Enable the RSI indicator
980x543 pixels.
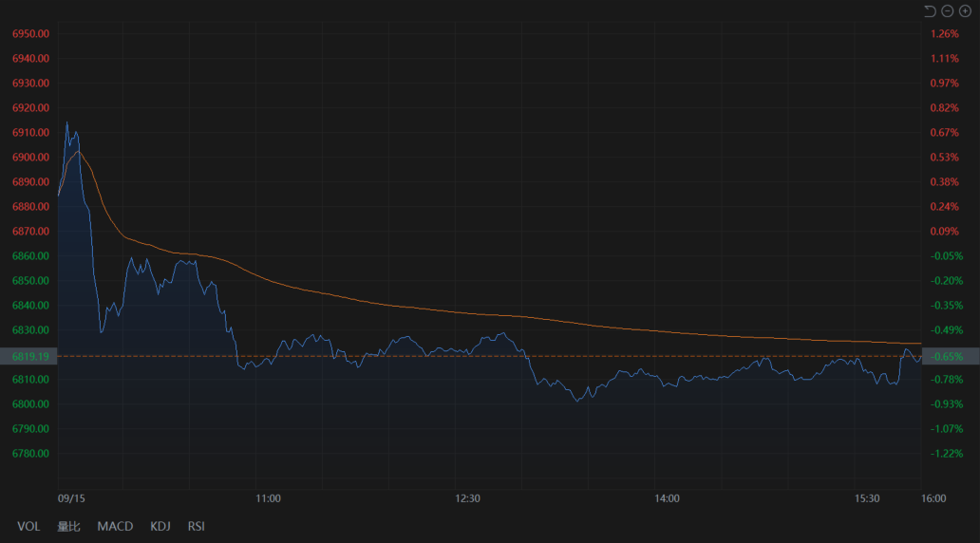pos(196,526)
